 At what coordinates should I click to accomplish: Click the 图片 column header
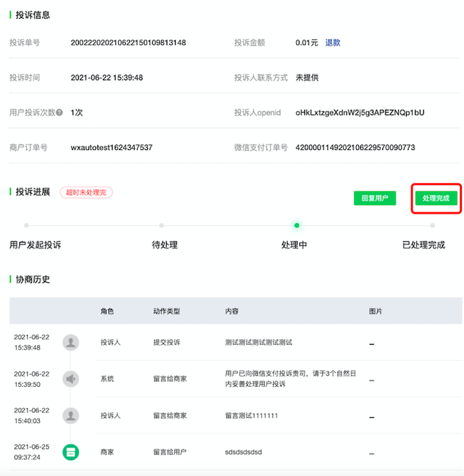[x=376, y=311]
